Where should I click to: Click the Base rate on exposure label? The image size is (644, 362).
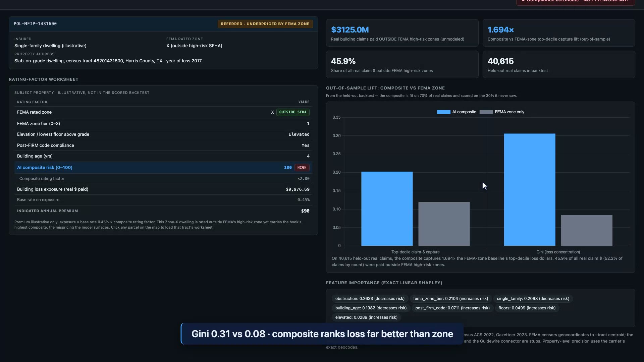click(x=38, y=200)
